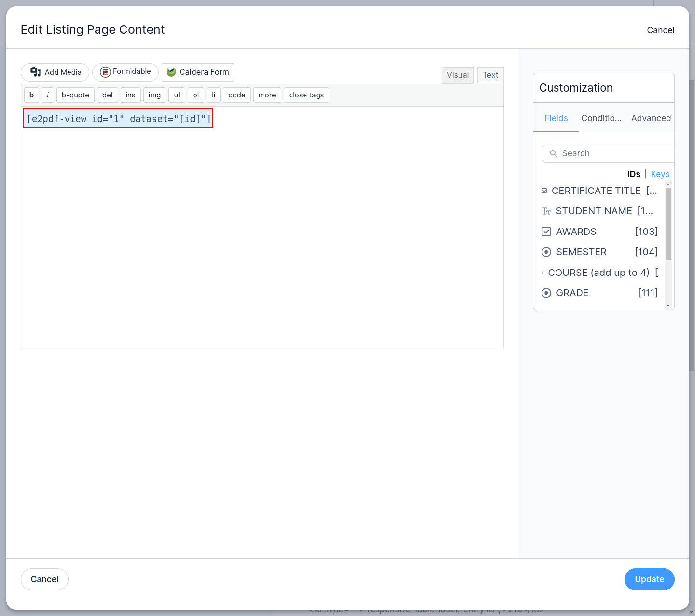Click the search magnifier icon
This screenshot has height=616, width=695.
pyautogui.click(x=554, y=153)
